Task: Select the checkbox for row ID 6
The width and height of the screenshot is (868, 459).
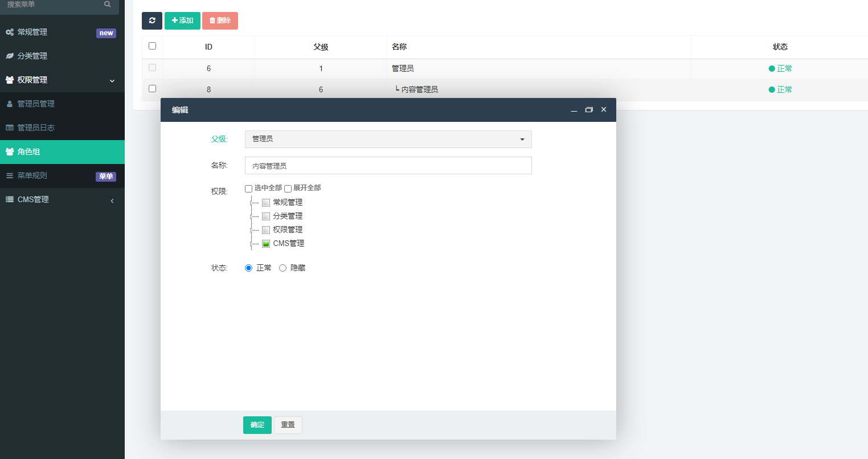Action: tap(152, 67)
